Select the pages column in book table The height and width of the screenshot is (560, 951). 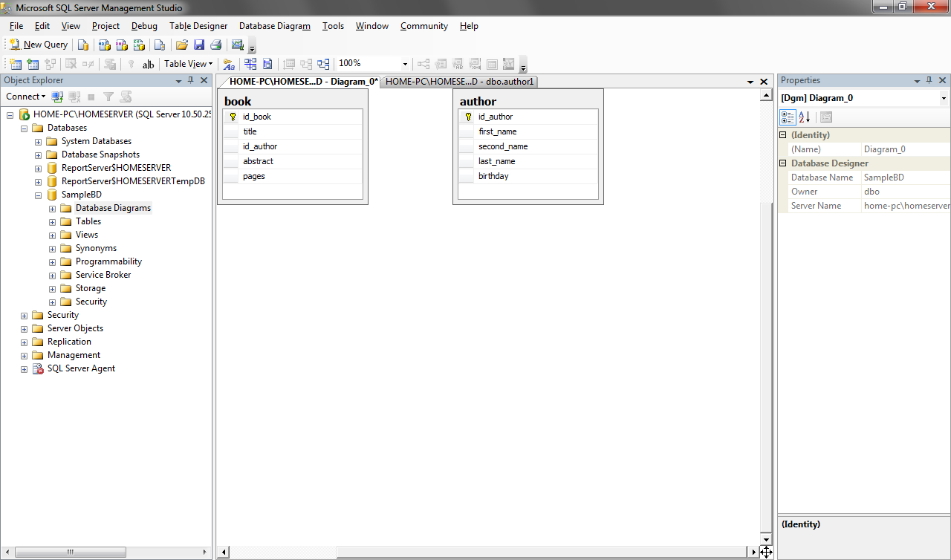tap(293, 176)
